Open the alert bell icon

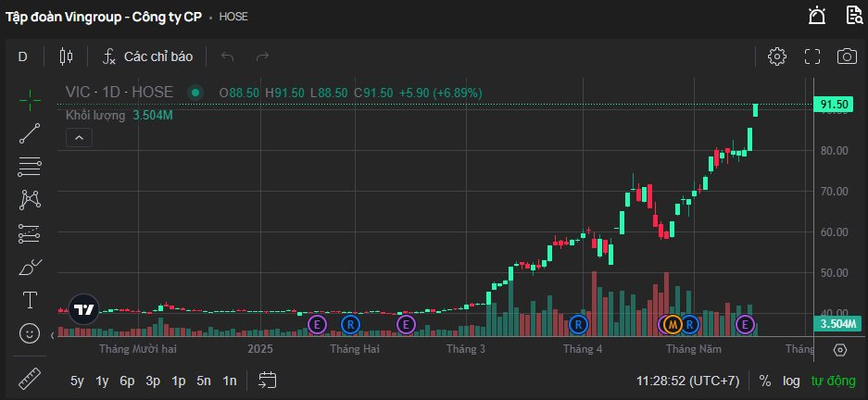pyautogui.click(x=817, y=15)
